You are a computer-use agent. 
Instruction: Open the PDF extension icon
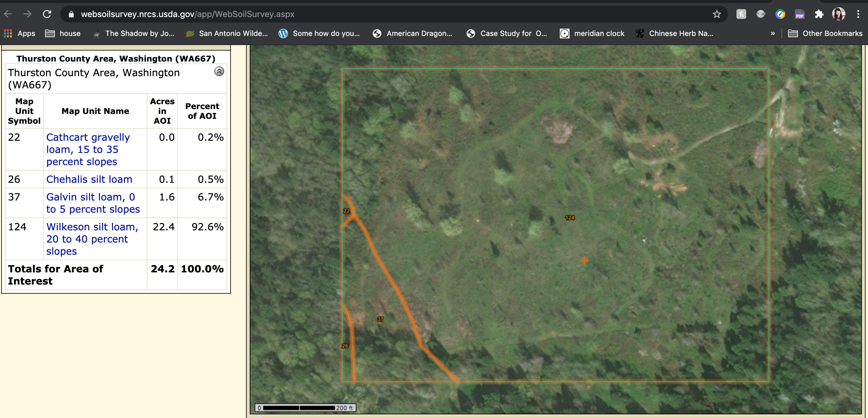(799, 14)
